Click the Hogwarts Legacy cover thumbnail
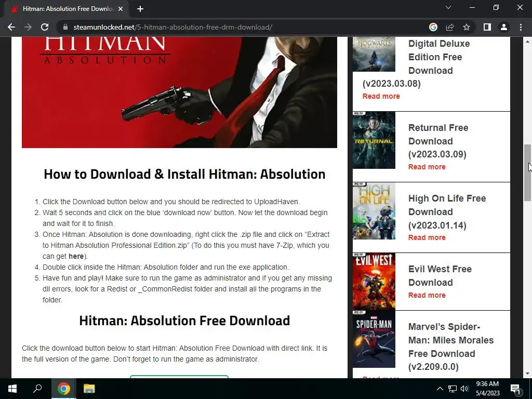The image size is (532, 399). click(374, 54)
